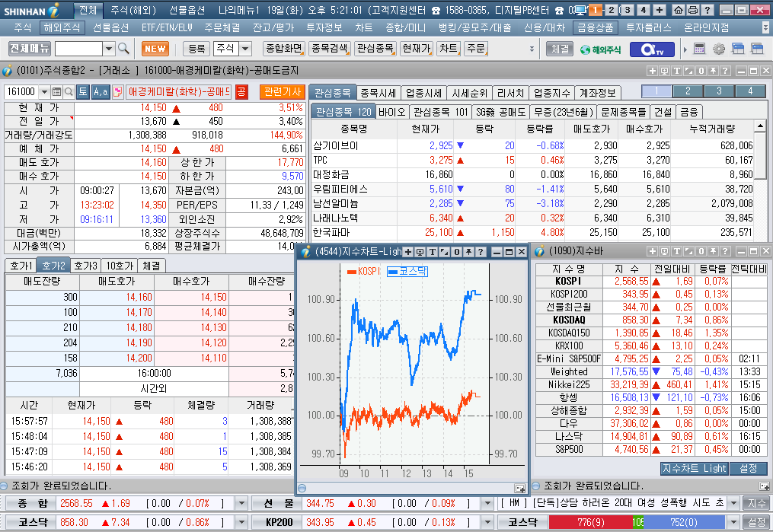This screenshot has width=773, height=532.
Task: Click the printer icon in the title bar
Action: [x=692, y=10]
